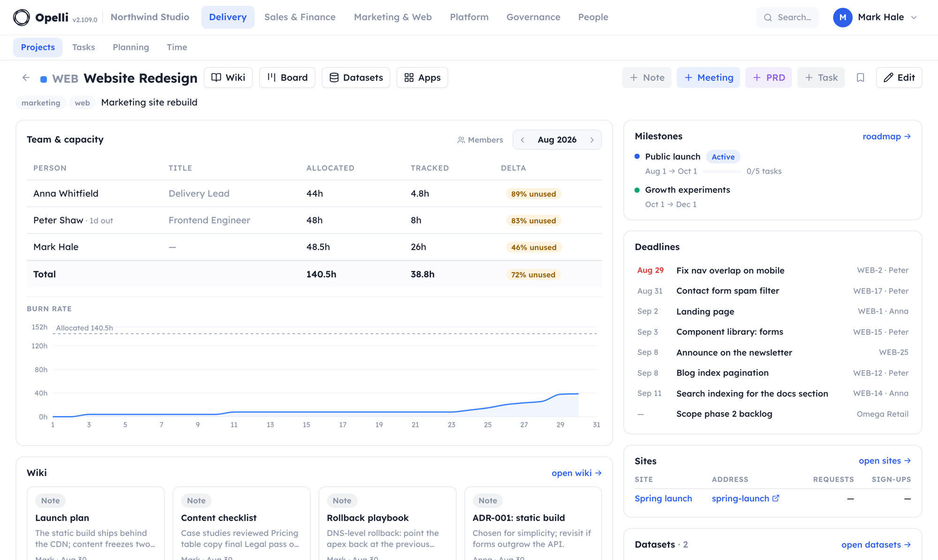Open the Apps grid button
This screenshot has width=938, height=560.
(x=422, y=77)
